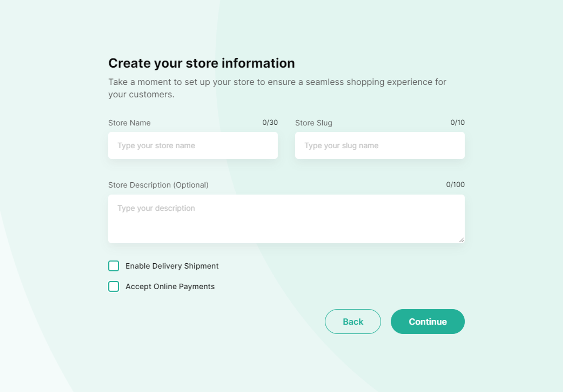This screenshot has width=563, height=392.
Task: Click the textarea resize handle corner
Action: click(461, 240)
